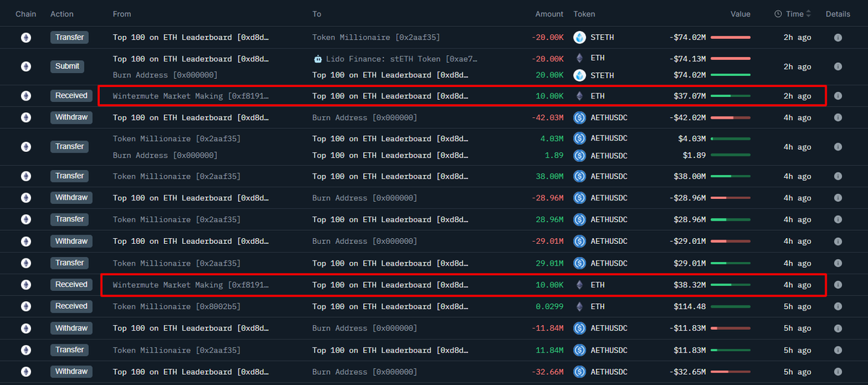Viewport: 868px width, 385px height.
Task: Toggle the Time column sort arrows
Action: [x=808, y=14]
